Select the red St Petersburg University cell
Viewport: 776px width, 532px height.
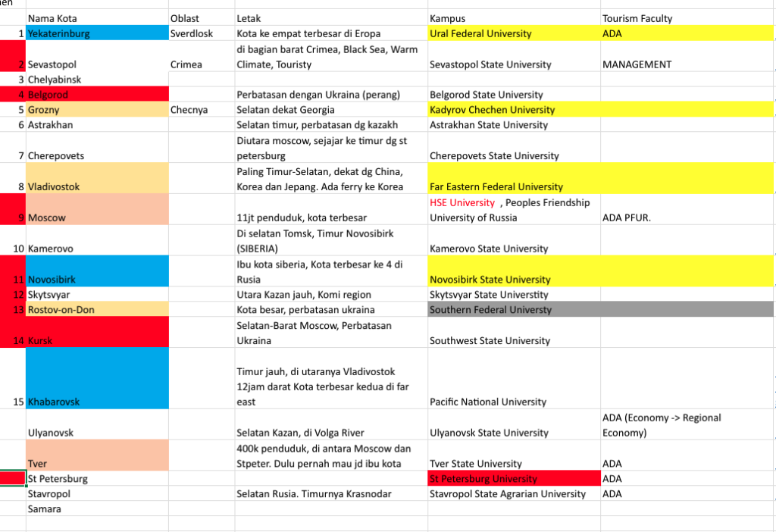click(513, 479)
